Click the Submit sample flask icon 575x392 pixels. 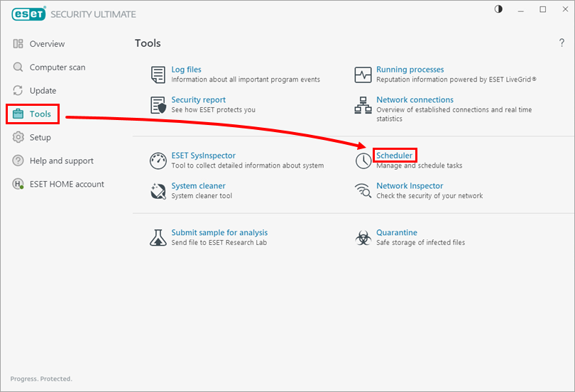tap(158, 237)
